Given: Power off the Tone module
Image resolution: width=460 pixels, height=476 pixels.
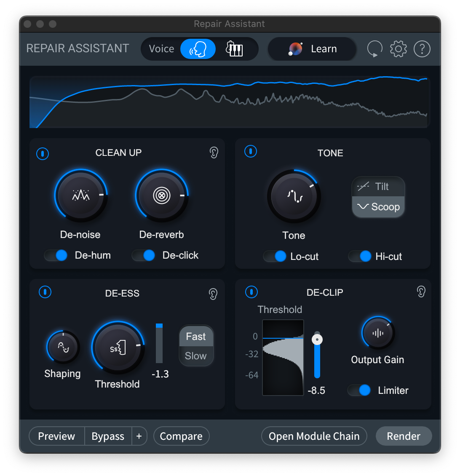Looking at the screenshot, I should (x=251, y=151).
